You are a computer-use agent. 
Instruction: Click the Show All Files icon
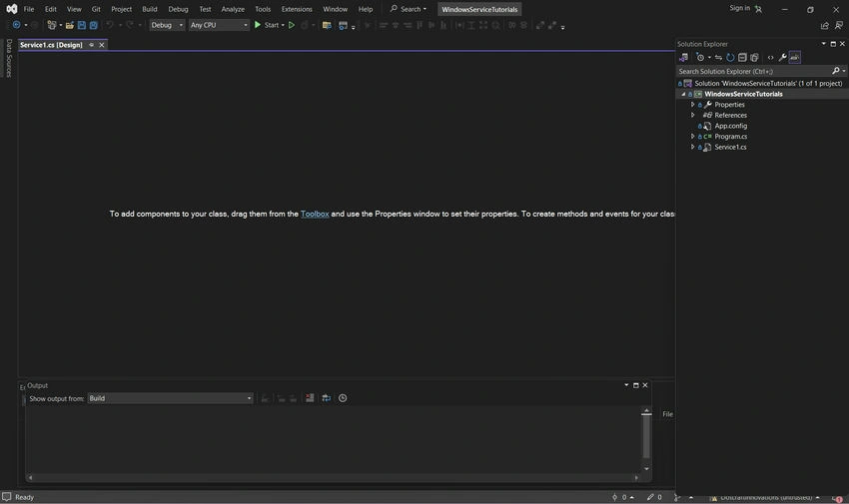click(x=754, y=57)
